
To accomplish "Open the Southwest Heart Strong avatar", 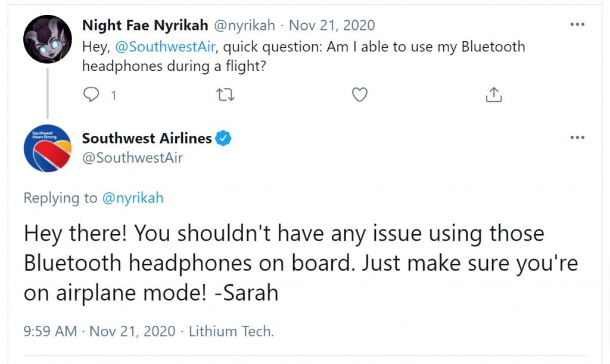I will click(48, 148).
